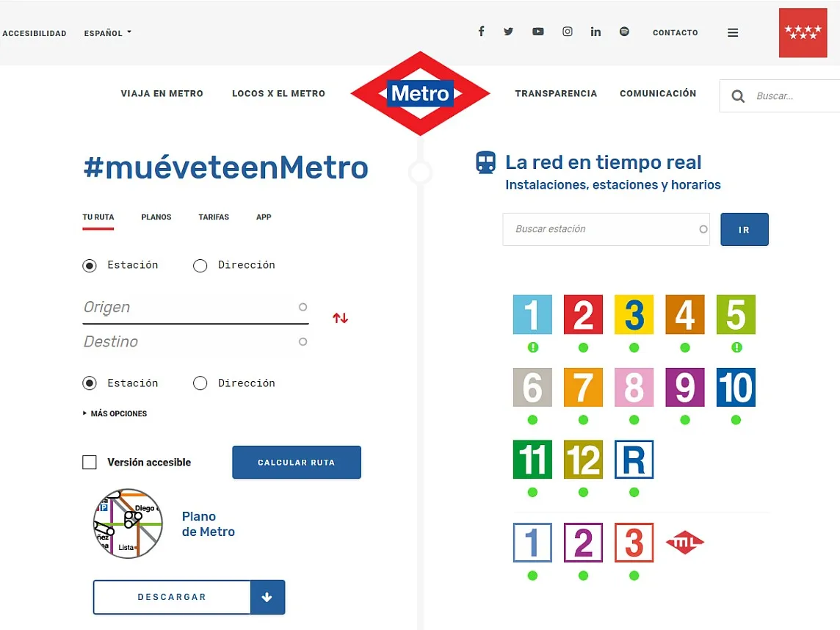
Task: Select Metro Ligero line 2 icon
Action: [x=584, y=543]
